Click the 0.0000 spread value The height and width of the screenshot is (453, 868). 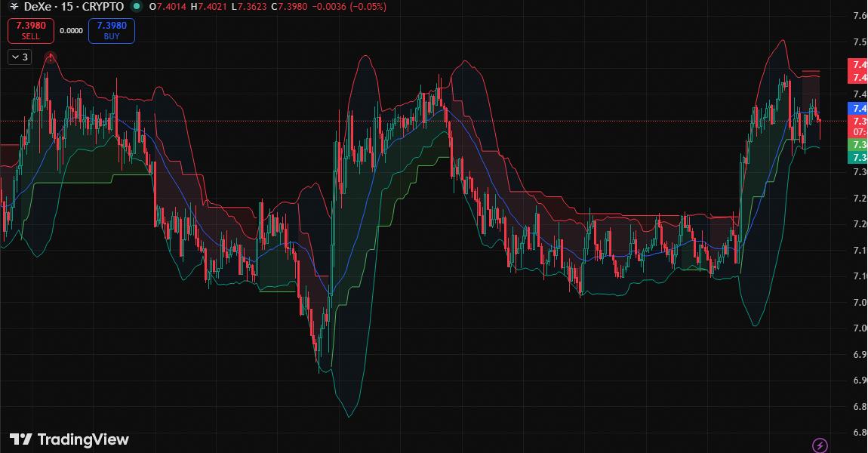(x=71, y=31)
